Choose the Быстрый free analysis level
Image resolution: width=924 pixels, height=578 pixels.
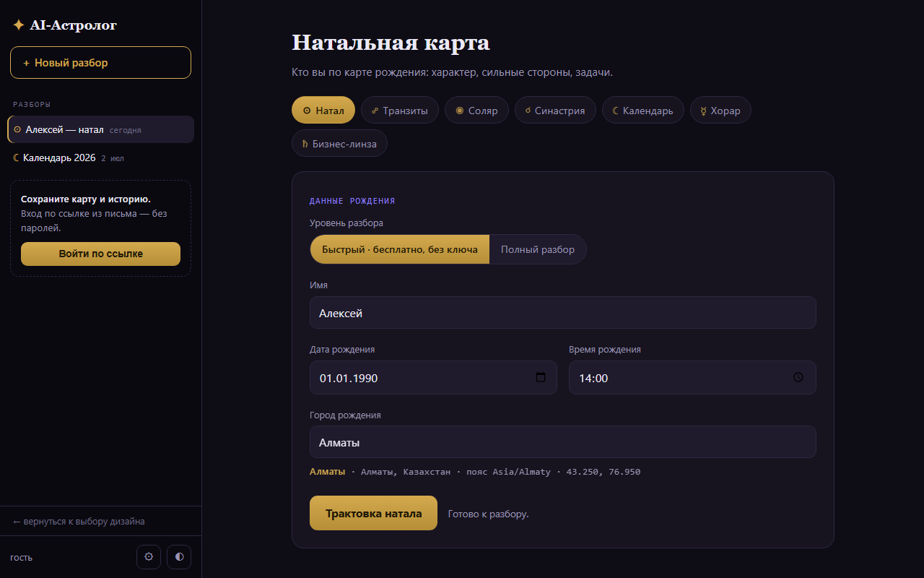click(400, 249)
